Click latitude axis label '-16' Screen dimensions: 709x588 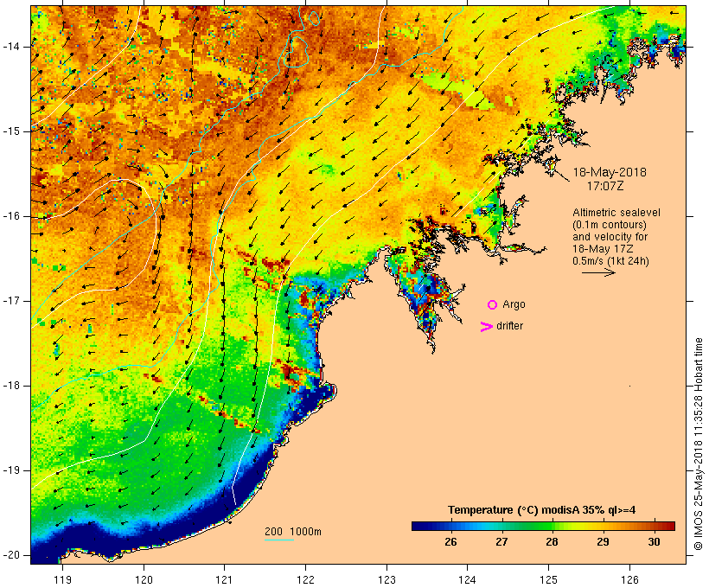tap(11, 216)
